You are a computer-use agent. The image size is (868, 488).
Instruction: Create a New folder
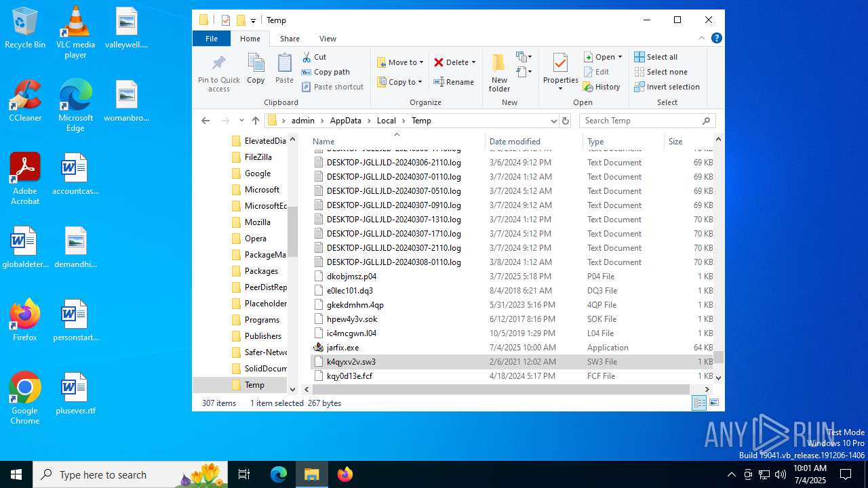(499, 73)
